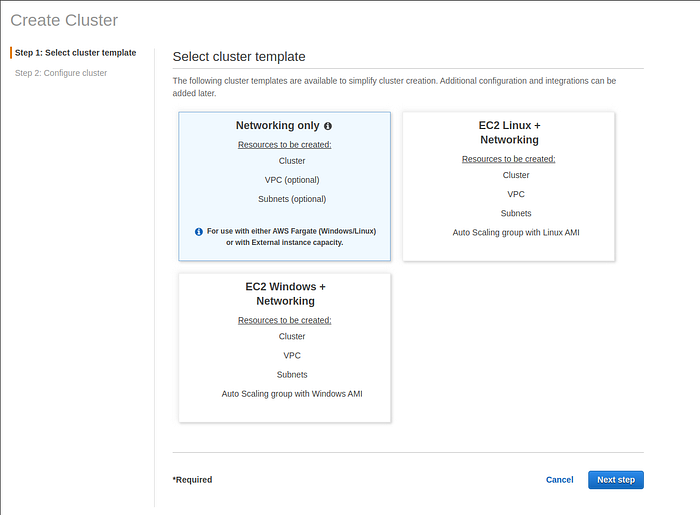This screenshot has width=700, height=515.
Task: Click the info icon next to Fargate note
Action: tap(198, 231)
